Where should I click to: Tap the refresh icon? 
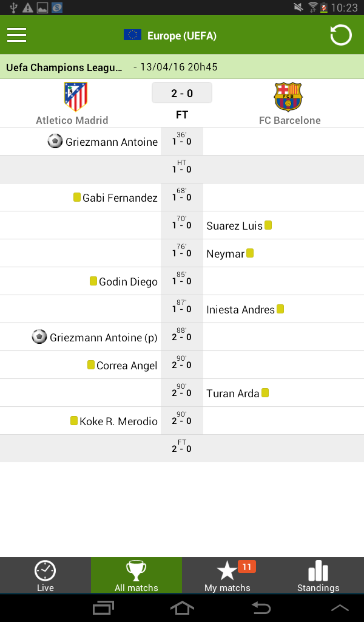pyautogui.click(x=341, y=35)
